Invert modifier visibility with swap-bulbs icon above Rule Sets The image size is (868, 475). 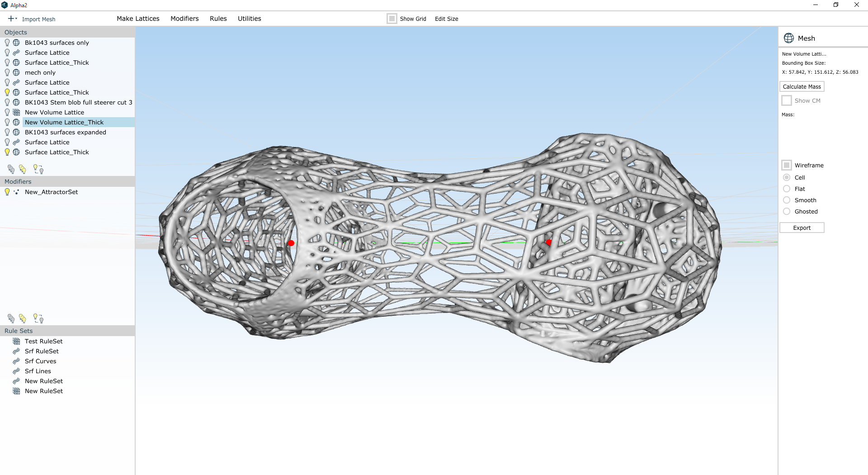pos(38,318)
